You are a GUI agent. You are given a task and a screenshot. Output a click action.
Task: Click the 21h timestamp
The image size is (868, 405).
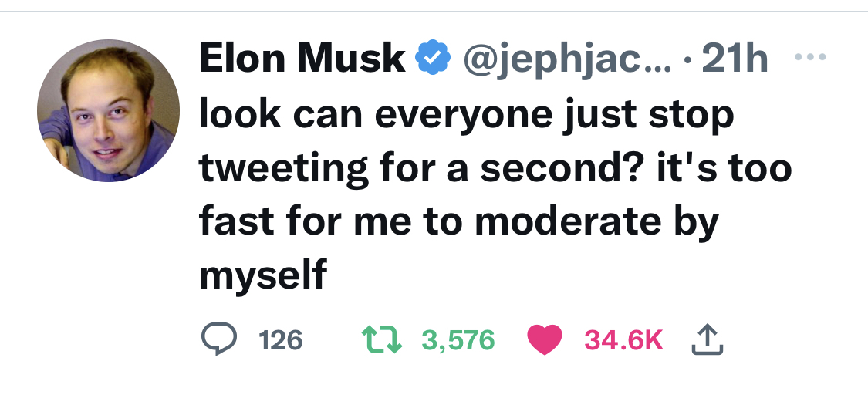pyautogui.click(x=735, y=59)
